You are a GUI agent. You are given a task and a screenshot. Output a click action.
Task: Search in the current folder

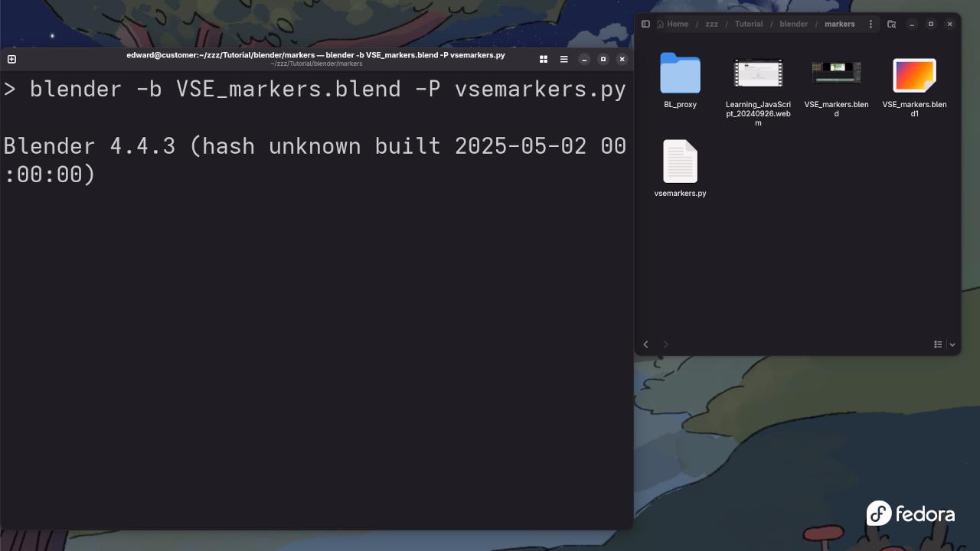click(891, 24)
